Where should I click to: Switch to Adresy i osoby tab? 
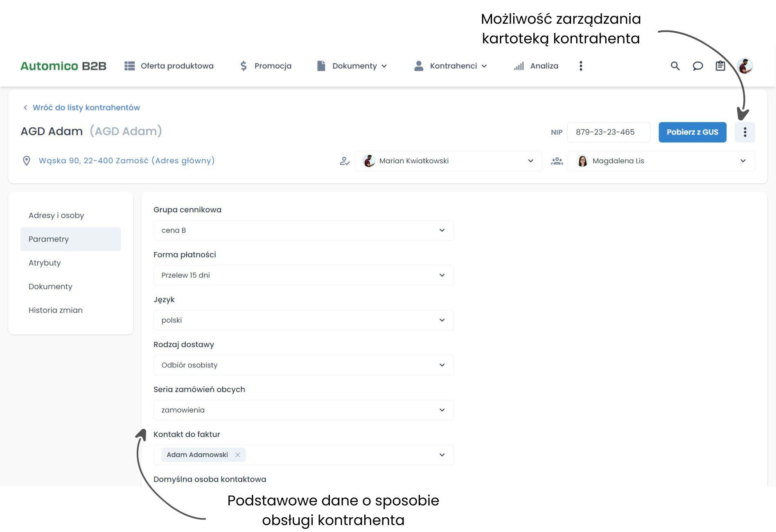pos(56,216)
